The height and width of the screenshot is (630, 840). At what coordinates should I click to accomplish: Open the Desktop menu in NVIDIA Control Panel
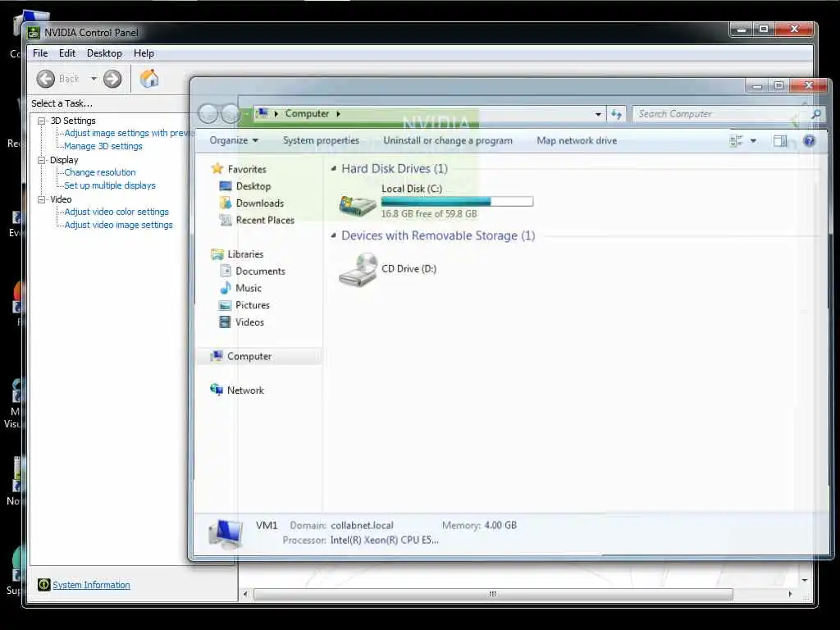click(x=104, y=53)
